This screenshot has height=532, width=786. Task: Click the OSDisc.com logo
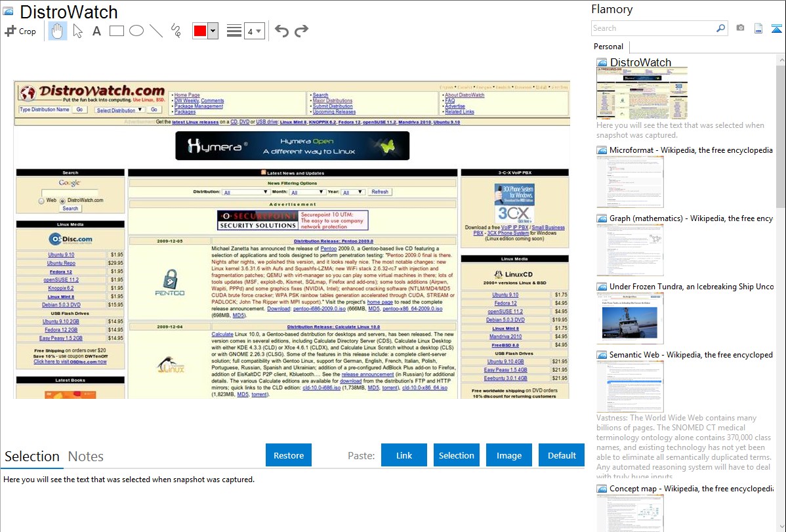point(70,239)
